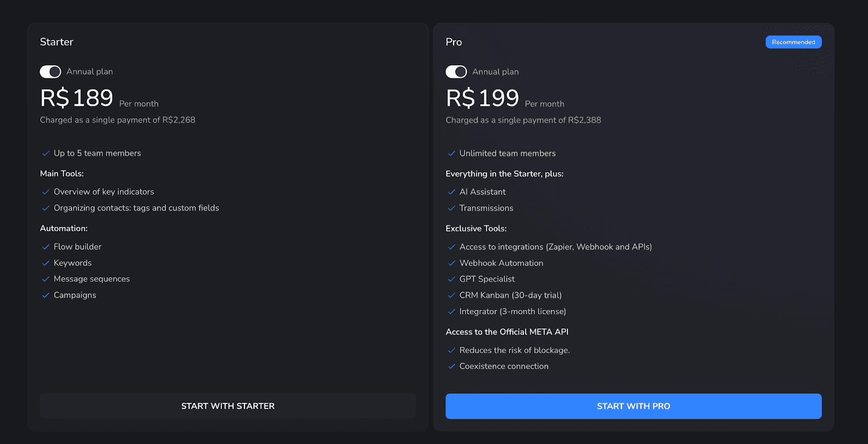
Task: Toggle the Annual plan switch on the Pro card
Action: pos(456,71)
